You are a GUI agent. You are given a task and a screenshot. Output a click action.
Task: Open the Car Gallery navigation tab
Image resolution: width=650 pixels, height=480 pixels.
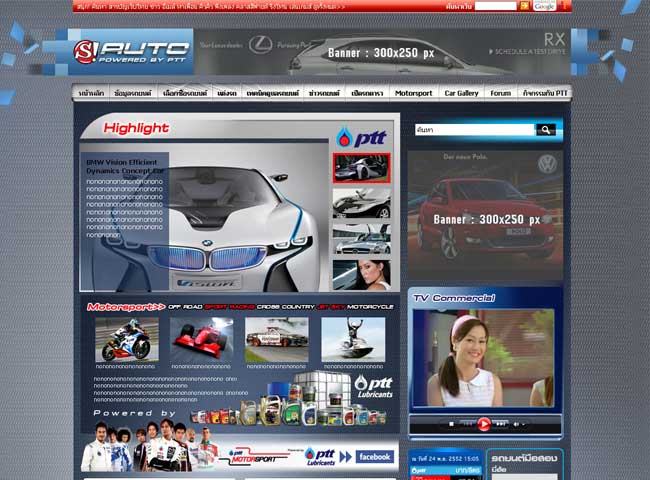pyautogui.click(x=461, y=93)
